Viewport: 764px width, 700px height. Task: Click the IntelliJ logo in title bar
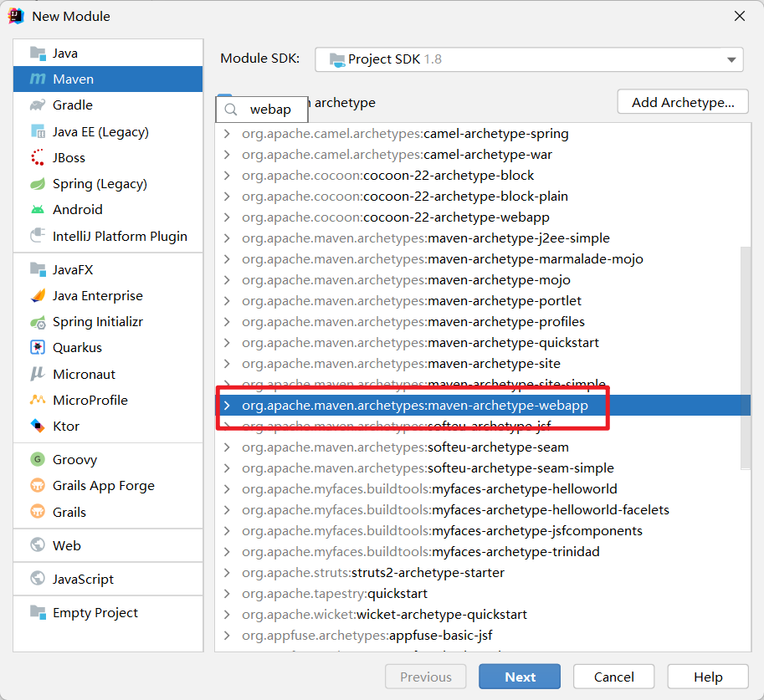[16, 16]
